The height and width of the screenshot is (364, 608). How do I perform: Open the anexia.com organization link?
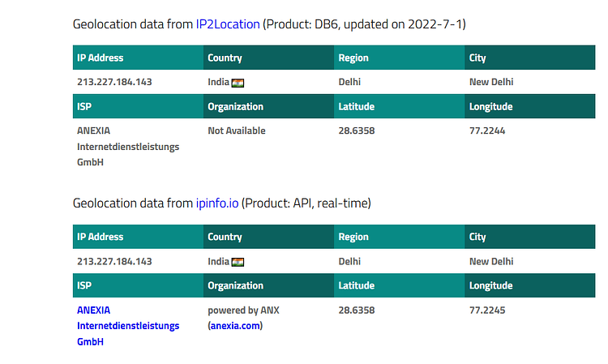point(235,326)
